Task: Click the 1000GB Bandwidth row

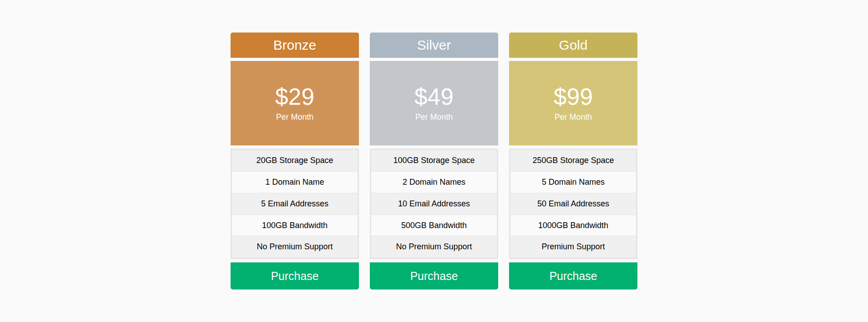Action: (573, 225)
